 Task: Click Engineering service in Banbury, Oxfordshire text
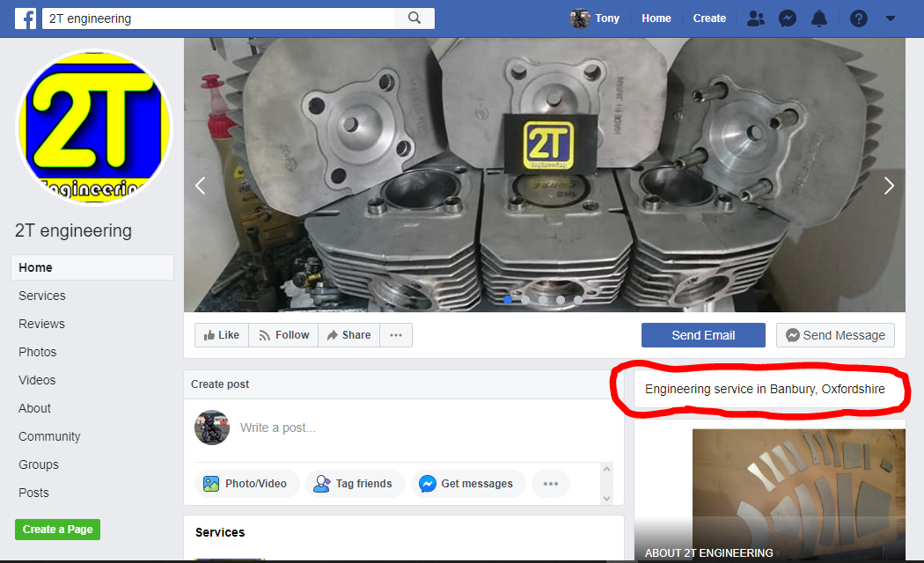pos(765,389)
